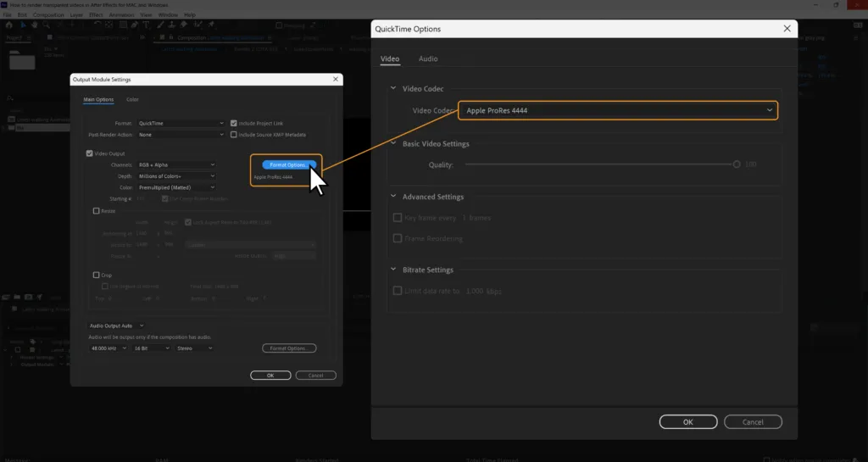
Task: Switch to Main Options tab
Action: click(98, 99)
